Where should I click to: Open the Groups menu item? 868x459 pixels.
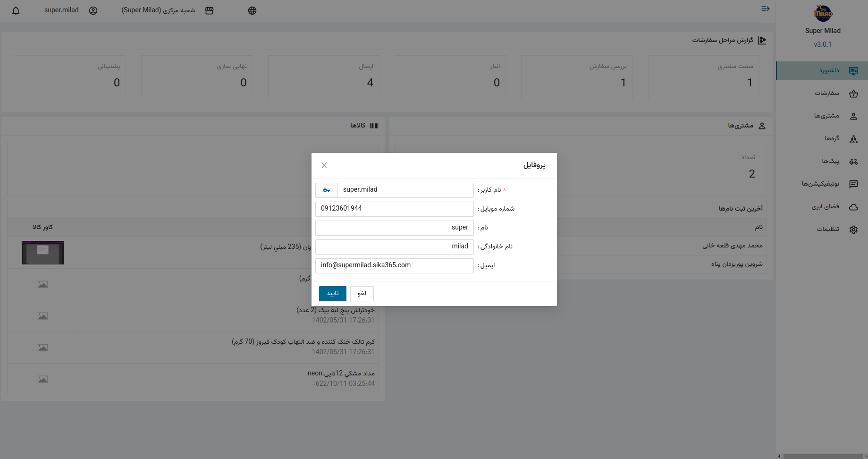tap(832, 138)
